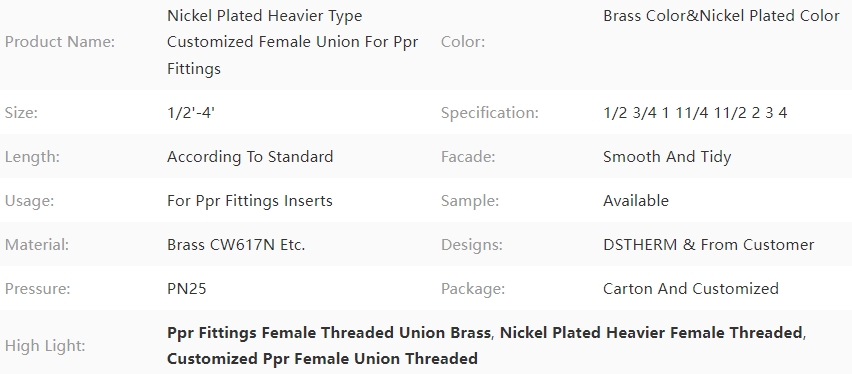This screenshot has height=374, width=852.
Task: Click the 'Ppr Fittings Female Threaded Union Brass' highlight link
Action: 329,333
